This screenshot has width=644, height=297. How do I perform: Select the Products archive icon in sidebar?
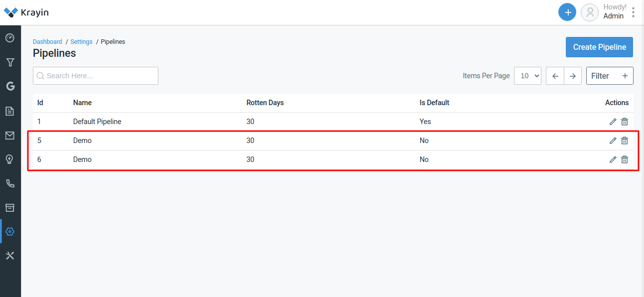pos(10,207)
